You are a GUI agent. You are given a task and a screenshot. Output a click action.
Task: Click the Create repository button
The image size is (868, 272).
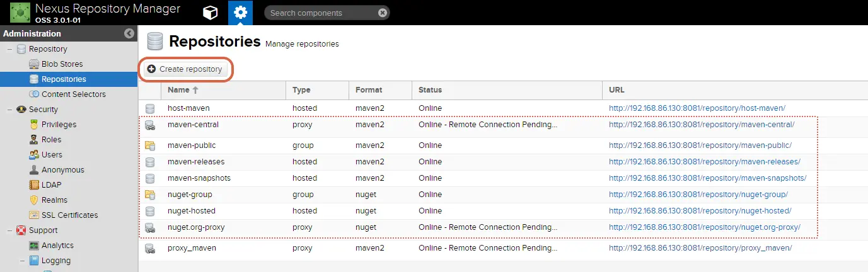pyautogui.click(x=185, y=69)
